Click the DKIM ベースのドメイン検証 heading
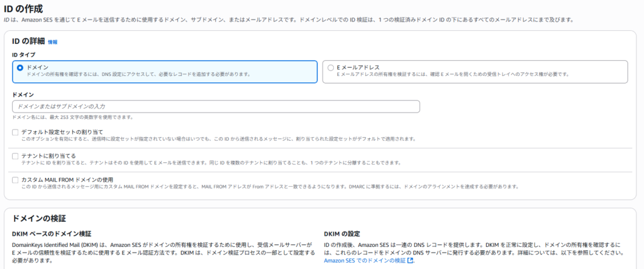This screenshot has width=644, height=269. [52, 233]
